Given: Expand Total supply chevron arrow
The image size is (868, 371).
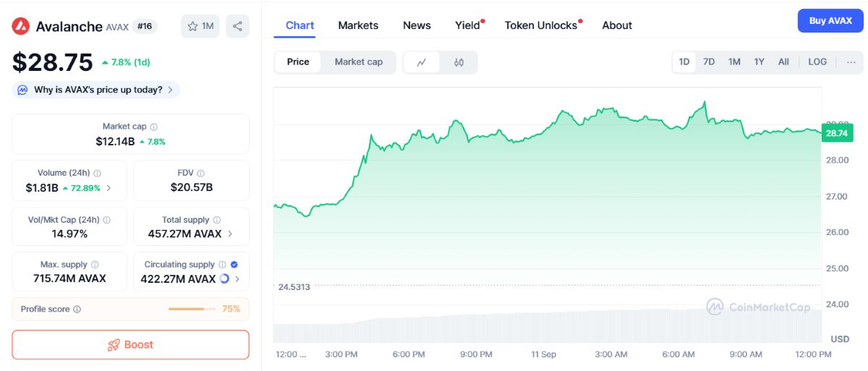Looking at the screenshot, I should point(230,234).
